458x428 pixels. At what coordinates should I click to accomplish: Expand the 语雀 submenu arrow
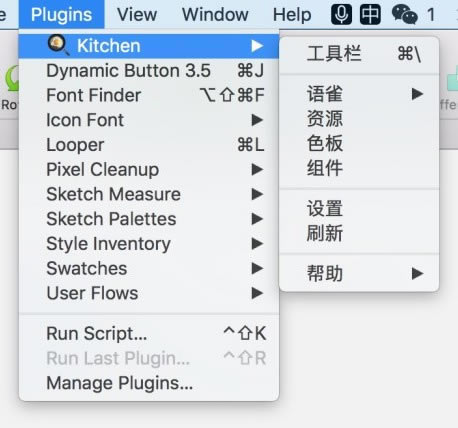pyautogui.click(x=417, y=94)
